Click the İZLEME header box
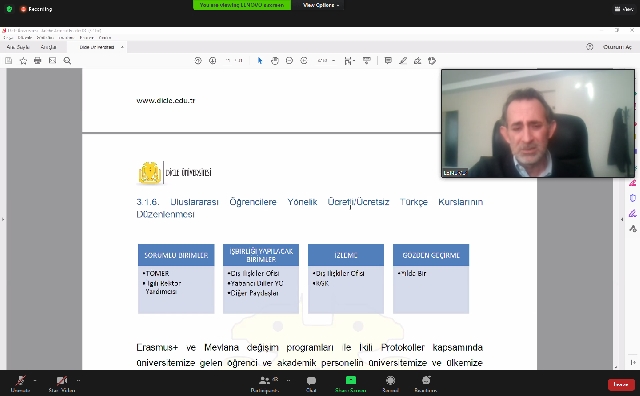This screenshot has width=640, height=396. coord(346,255)
